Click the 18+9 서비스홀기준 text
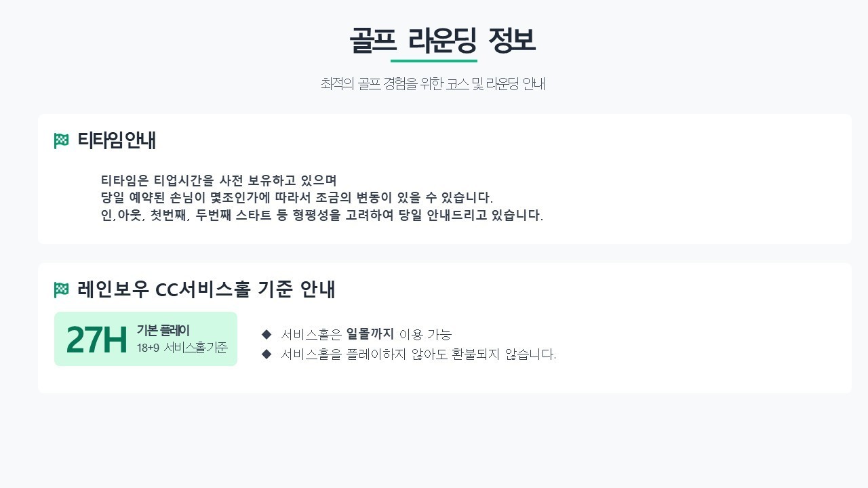The image size is (868, 488). pos(182,348)
